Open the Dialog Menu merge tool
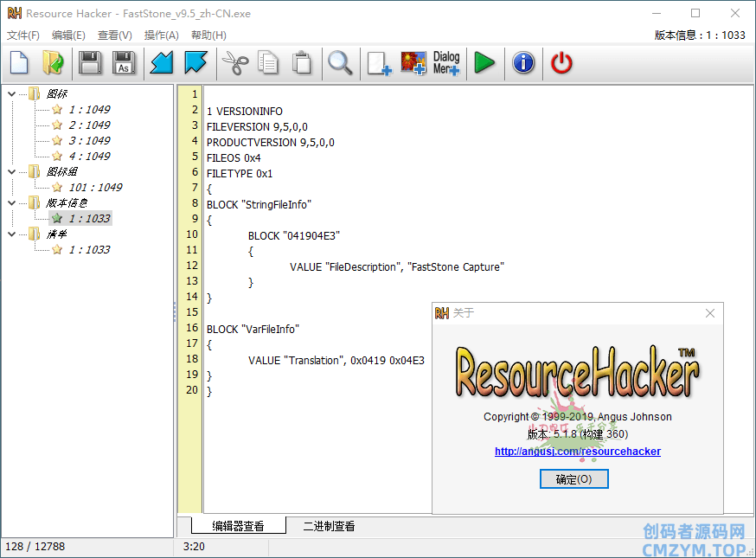Image resolution: width=756 pixels, height=558 pixels. 446,63
